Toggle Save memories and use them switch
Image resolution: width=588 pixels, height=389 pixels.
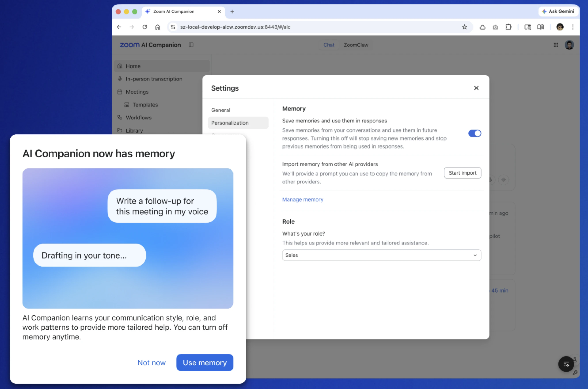(x=474, y=133)
